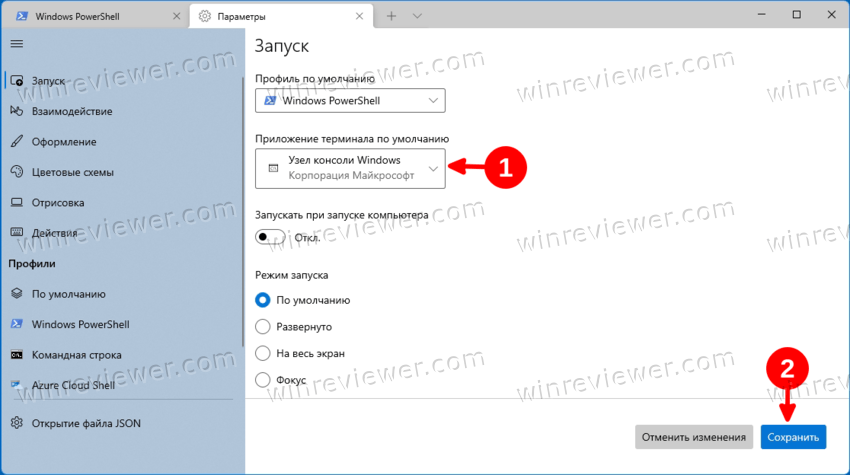Click the Windows PowerShell profile icon in sidebar
This screenshot has height=475, width=850.
[17, 324]
